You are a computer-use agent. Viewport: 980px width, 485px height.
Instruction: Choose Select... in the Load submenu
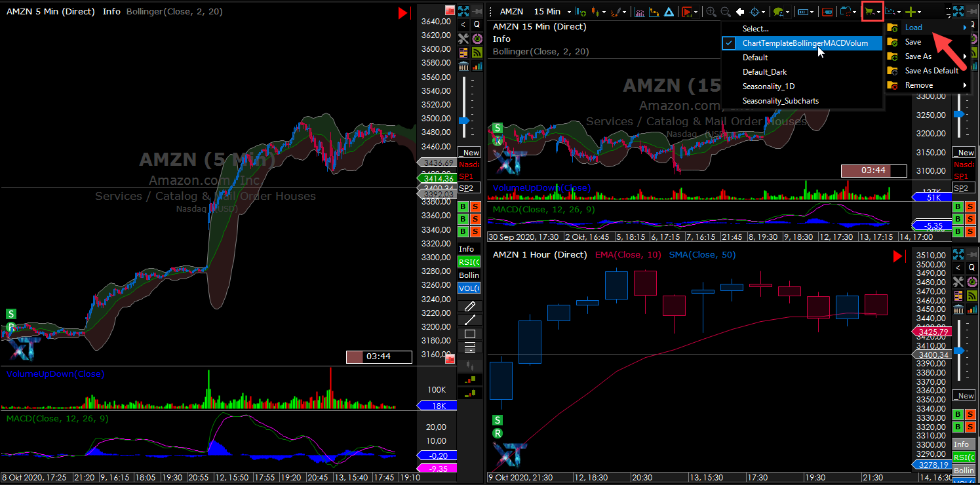coord(802,29)
